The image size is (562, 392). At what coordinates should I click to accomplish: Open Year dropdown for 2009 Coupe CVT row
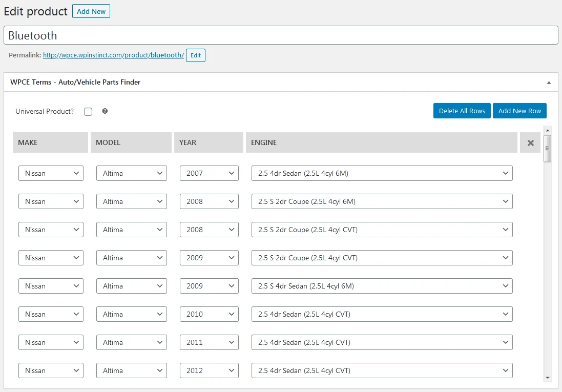[x=209, y=258]
